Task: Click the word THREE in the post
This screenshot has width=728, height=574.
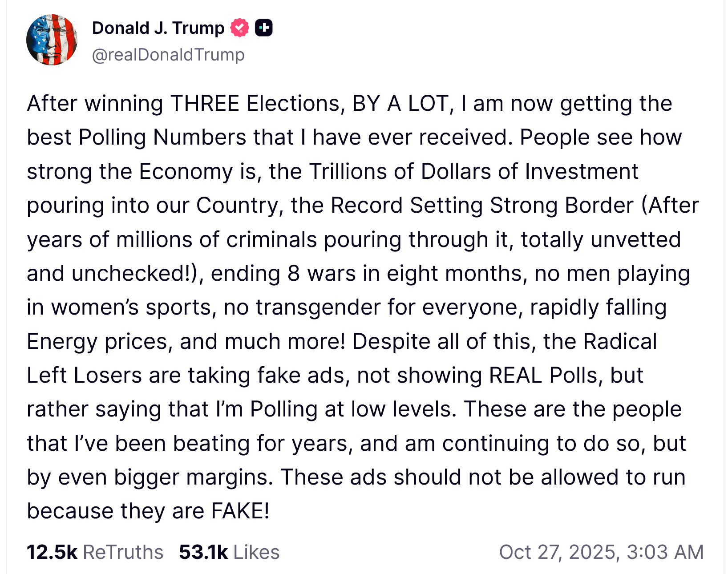Action: coord(205,104)
